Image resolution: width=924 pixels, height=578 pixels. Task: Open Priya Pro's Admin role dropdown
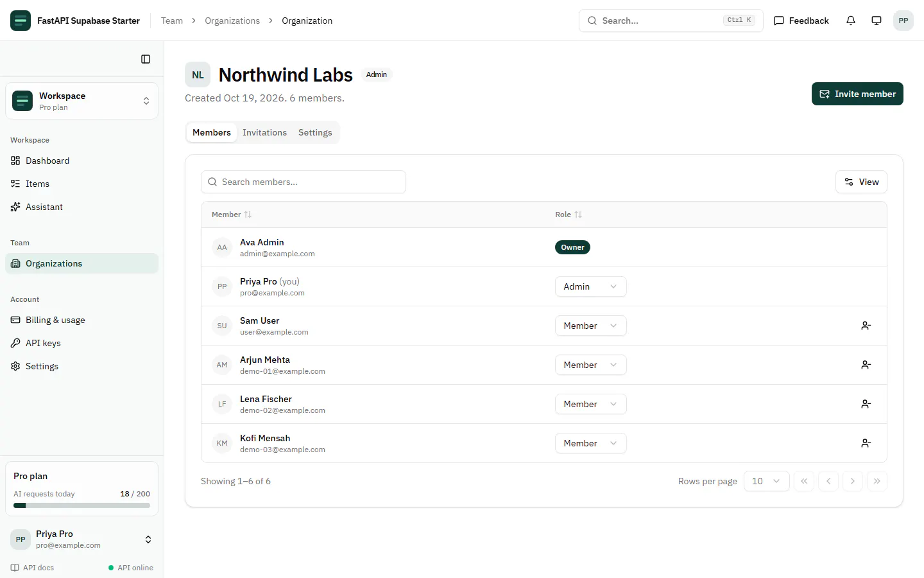coord(590,286)
